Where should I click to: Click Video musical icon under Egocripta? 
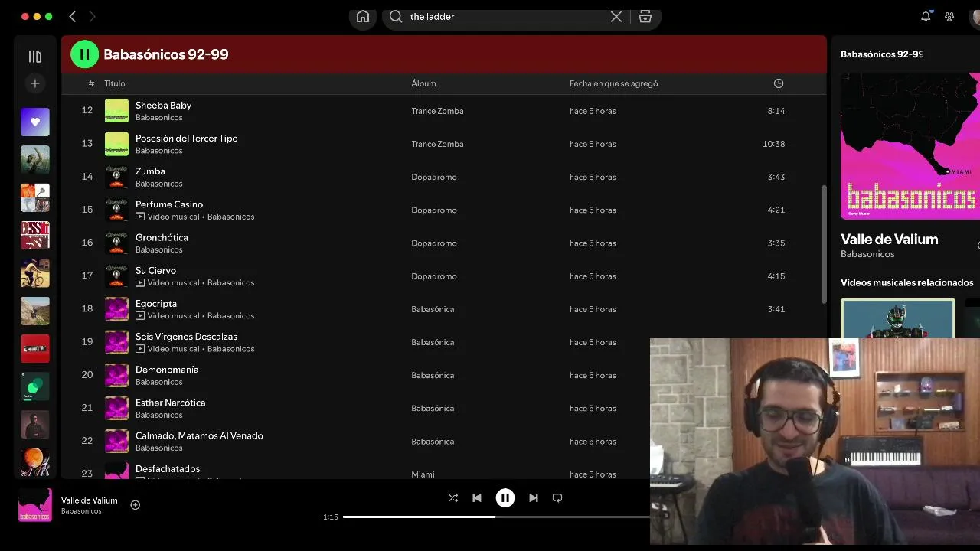click(x=140, y=316)
